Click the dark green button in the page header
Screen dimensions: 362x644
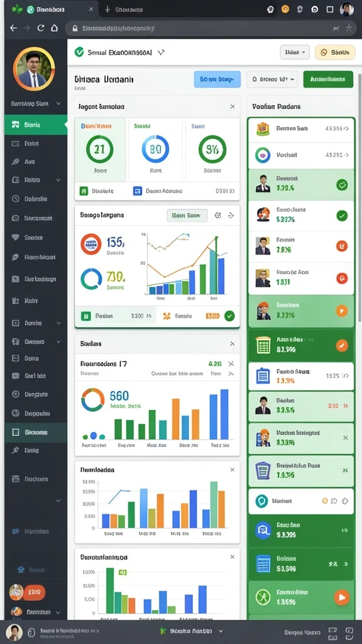[x=328, y=79]
